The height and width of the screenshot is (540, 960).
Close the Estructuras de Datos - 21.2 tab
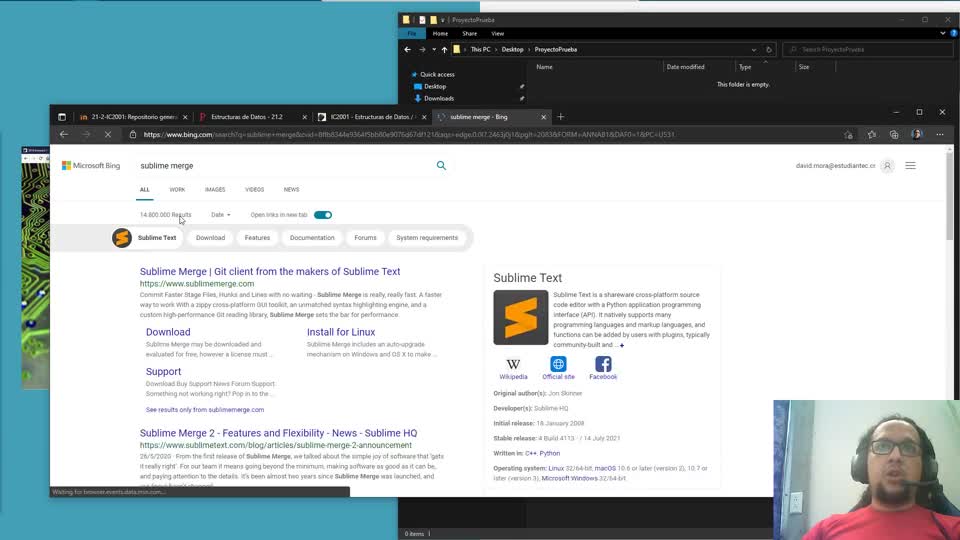point(304,117)
